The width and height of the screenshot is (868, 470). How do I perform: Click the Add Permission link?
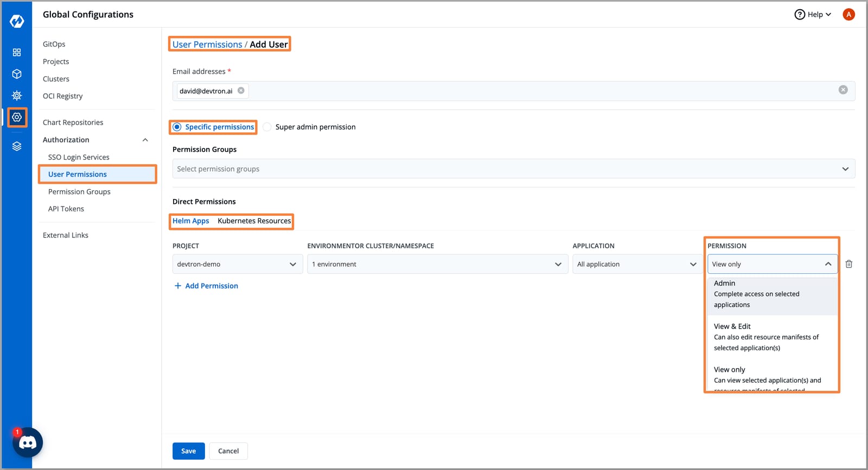[x=206, y=286]
